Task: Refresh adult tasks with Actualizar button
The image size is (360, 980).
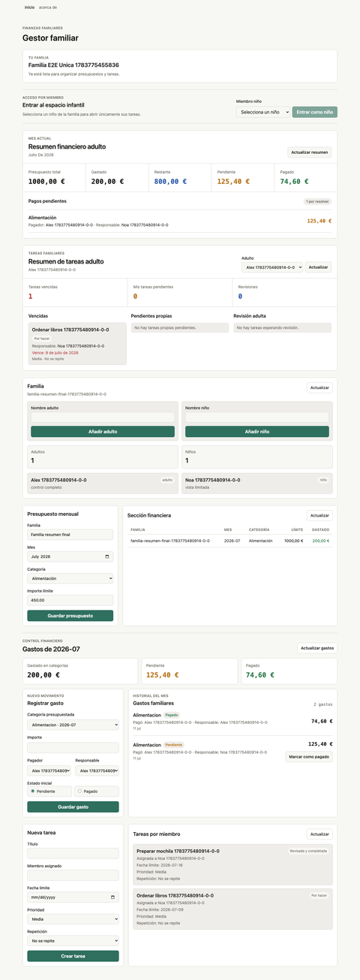Action: coord(318,267)
